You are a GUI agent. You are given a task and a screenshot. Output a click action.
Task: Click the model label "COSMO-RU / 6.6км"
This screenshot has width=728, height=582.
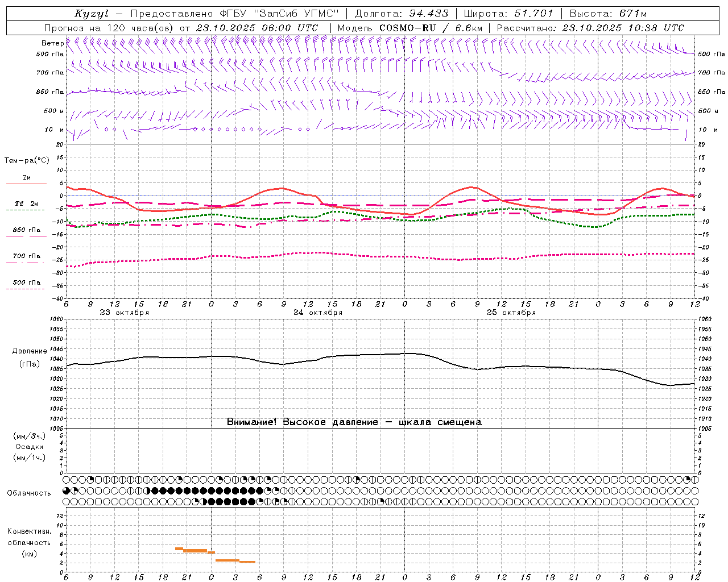tap(431, 28)
